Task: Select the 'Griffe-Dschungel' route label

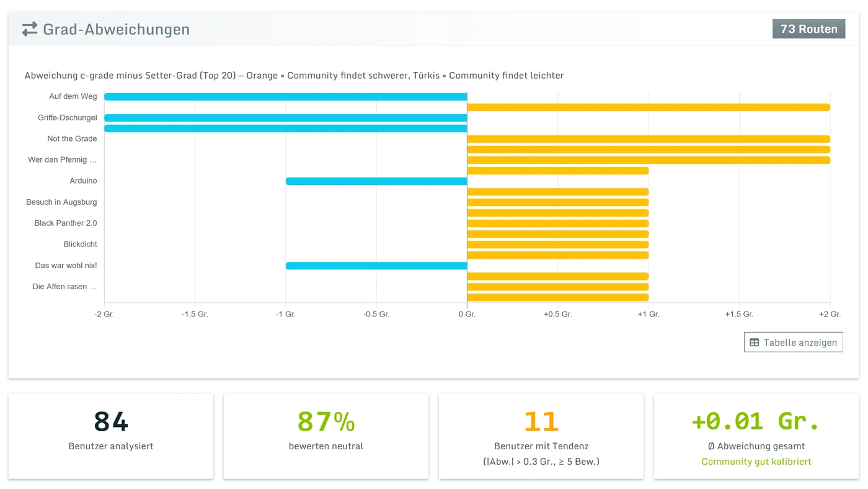Action: point(68,118)
